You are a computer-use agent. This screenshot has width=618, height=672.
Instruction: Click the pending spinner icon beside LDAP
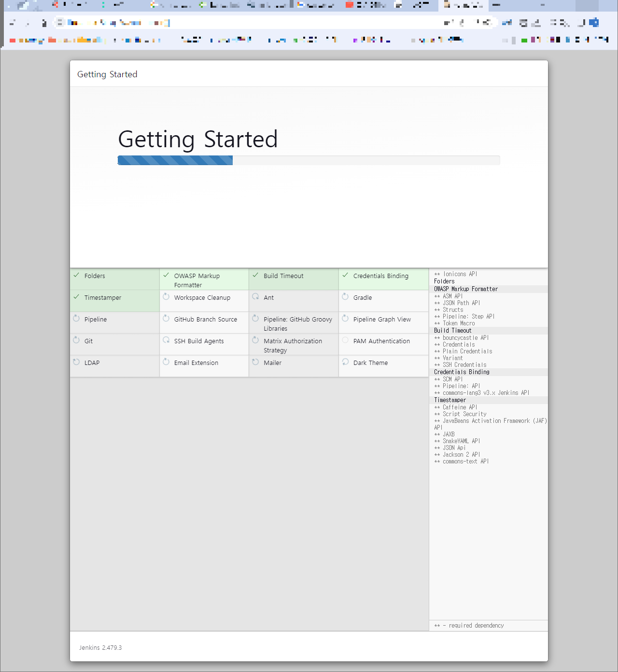pos(76,362)
